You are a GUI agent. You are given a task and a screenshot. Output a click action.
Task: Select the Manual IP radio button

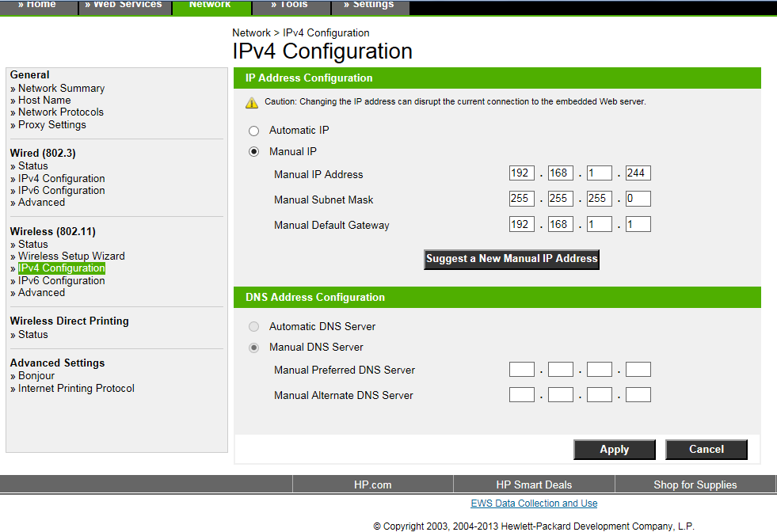(x=254, y=151)
